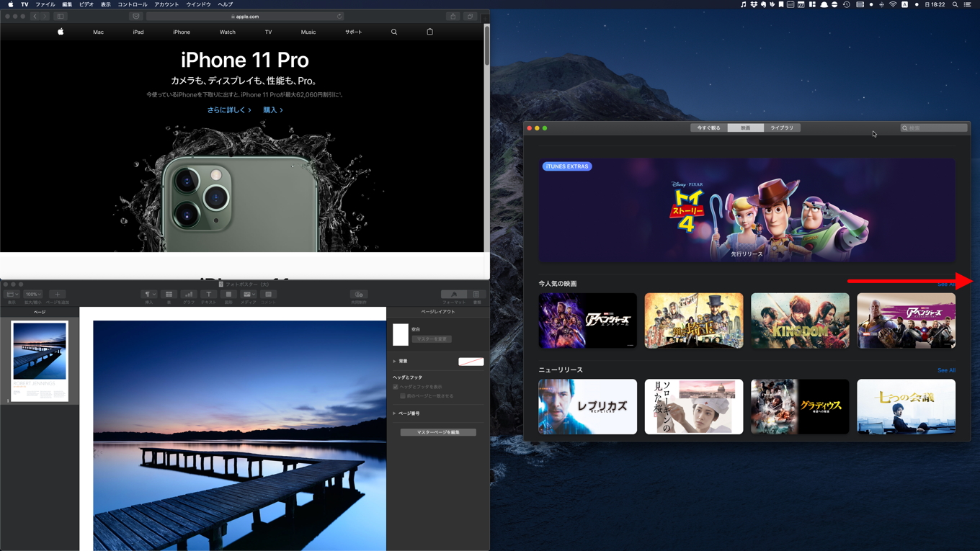Image resolution: width=980 pixels, height=551 pixels.
Task: Insert a text box in Pages
Action: click(208, 294)
